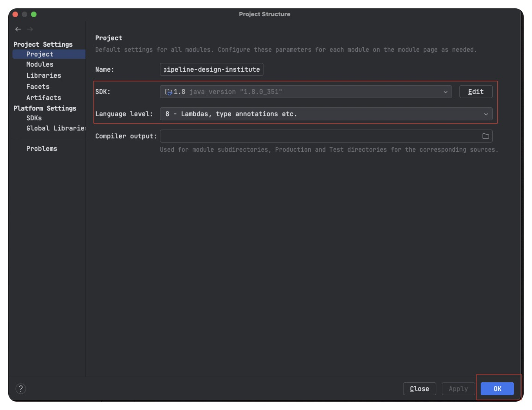Select SDKs under Platform Settings
Screen dimensions: 532x410
pyautogui.click(x=34, y=118)
